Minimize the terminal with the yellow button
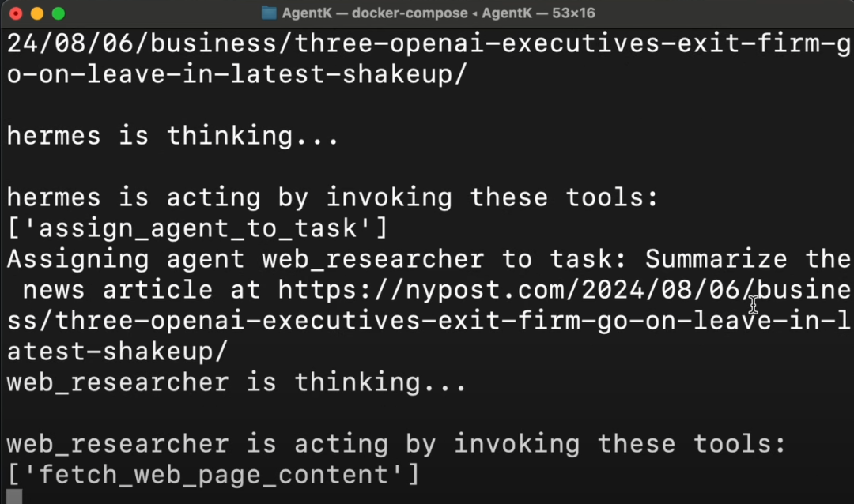This screenshot has height=504, width=854. click(36, 13)
